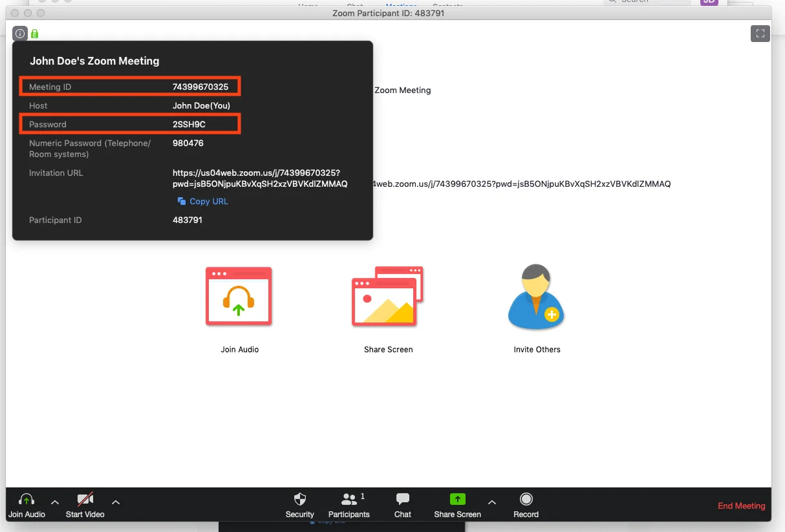The image size is (785, 532).
Task: Click the large headphone Join Audio icon
Action: (239, 296)
